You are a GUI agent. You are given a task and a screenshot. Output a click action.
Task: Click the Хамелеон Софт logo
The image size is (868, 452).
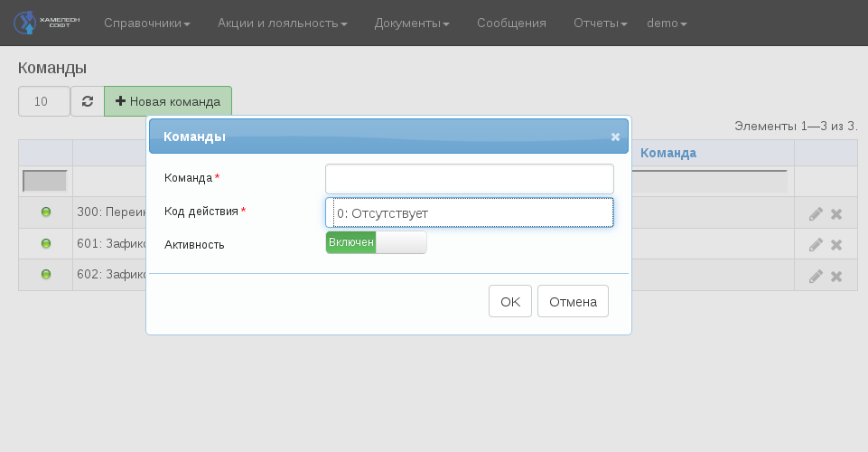coord(47,23)
